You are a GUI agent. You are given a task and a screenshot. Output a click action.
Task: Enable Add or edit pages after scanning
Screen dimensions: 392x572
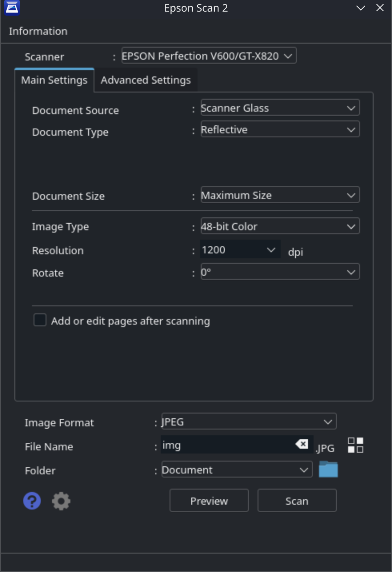point(40,320)
